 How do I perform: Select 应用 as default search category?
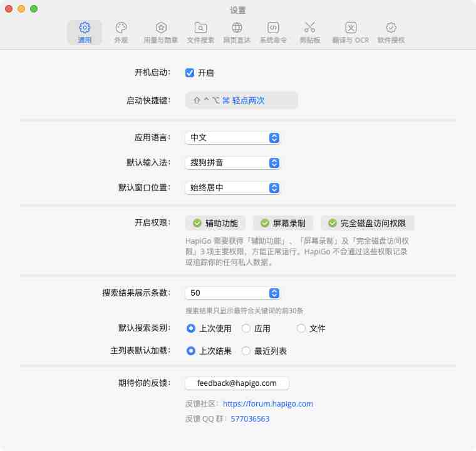[246, 328]
